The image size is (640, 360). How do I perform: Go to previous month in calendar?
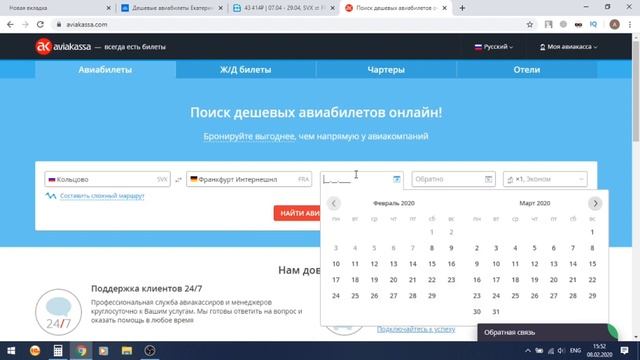click(x=333, y=203)
